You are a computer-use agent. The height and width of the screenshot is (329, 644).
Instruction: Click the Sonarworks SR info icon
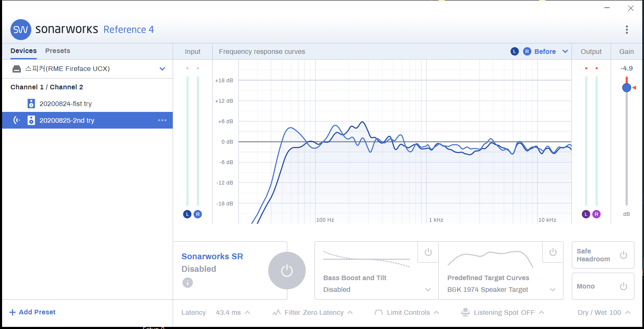pyautogui.click(x=188, y=283)
